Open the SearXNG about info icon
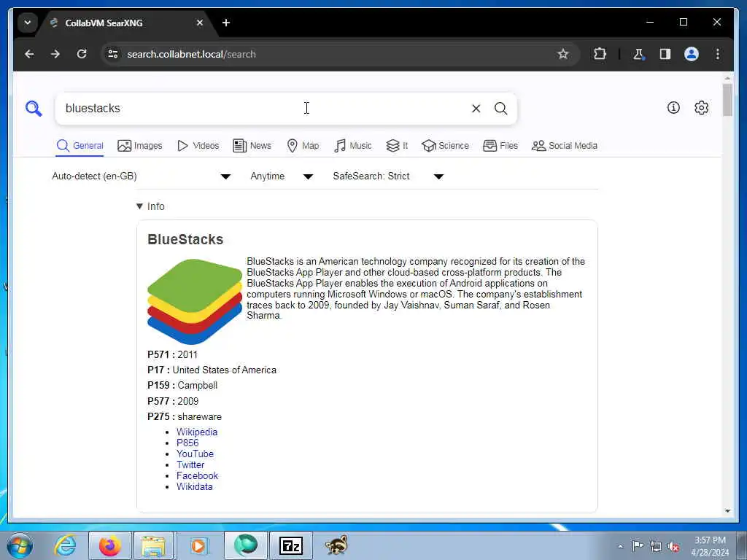This screenshot has height=560, width=747. click(673, 108)
